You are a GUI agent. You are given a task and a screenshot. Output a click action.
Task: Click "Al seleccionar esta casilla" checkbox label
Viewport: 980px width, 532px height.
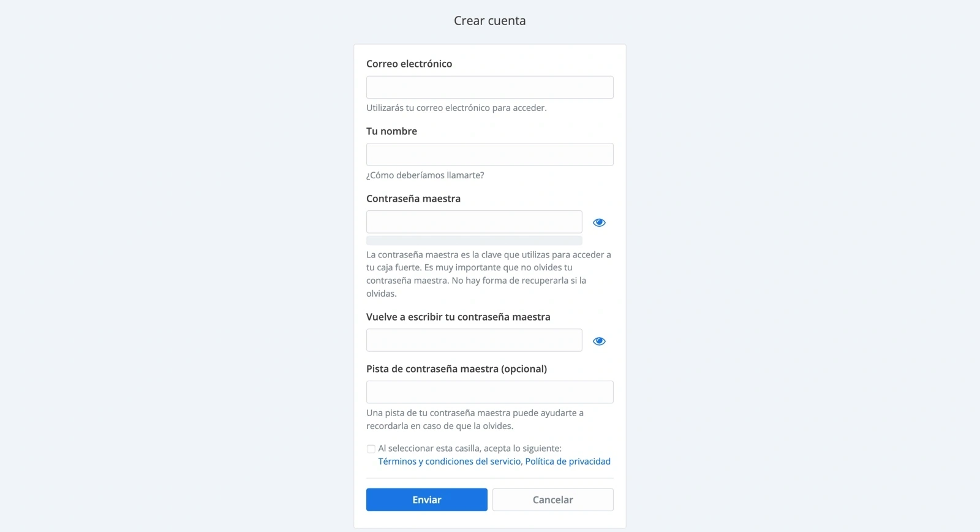(x=470, y=449)
